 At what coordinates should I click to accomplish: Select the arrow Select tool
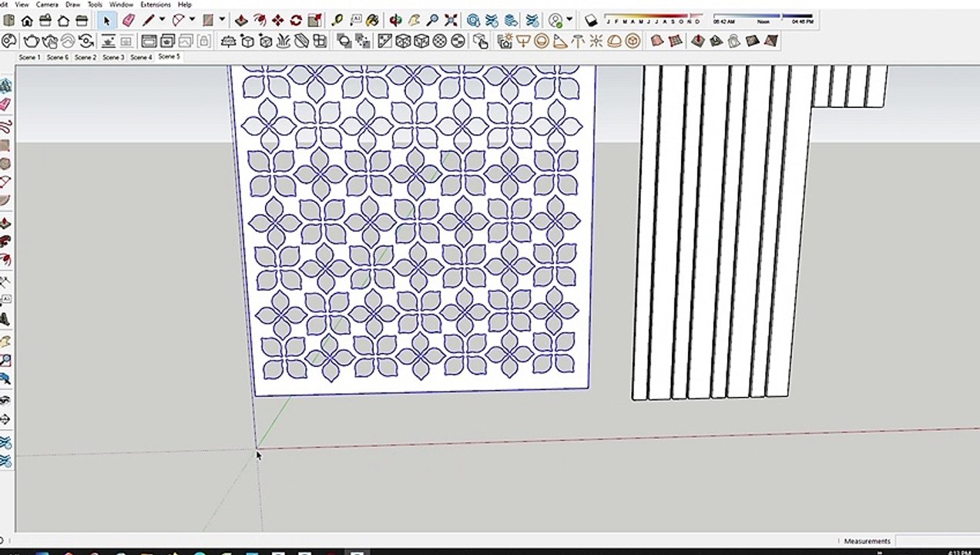click(107, 21)
